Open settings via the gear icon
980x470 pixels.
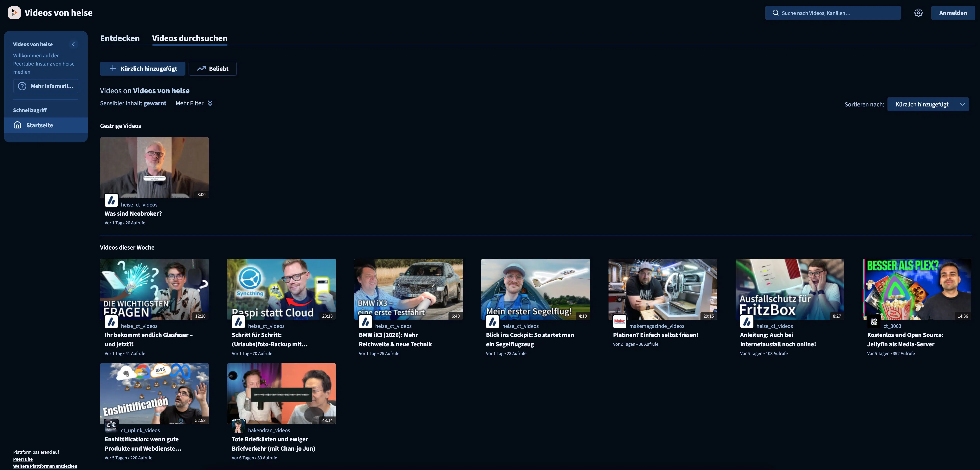point(918,13)
